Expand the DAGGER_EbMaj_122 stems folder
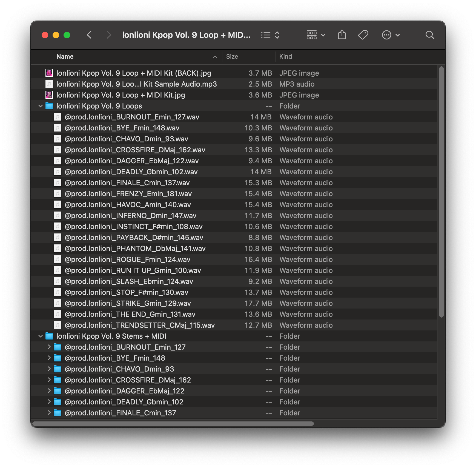The width and height of the screenshot is (476, 468). pyautogui.click(x=49, y=391)
